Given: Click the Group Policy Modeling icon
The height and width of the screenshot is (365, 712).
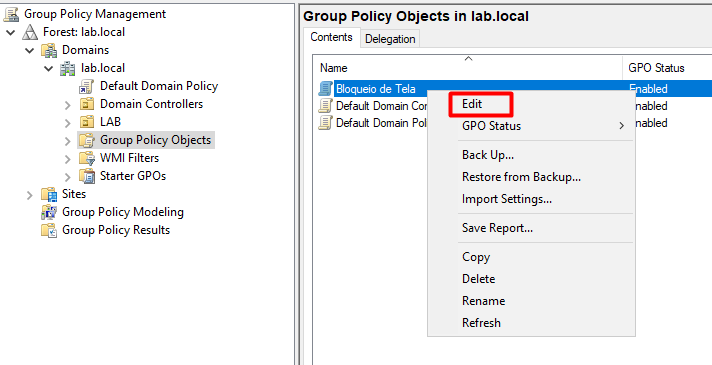Looking at the screenshot, I should tap(49, 212).
